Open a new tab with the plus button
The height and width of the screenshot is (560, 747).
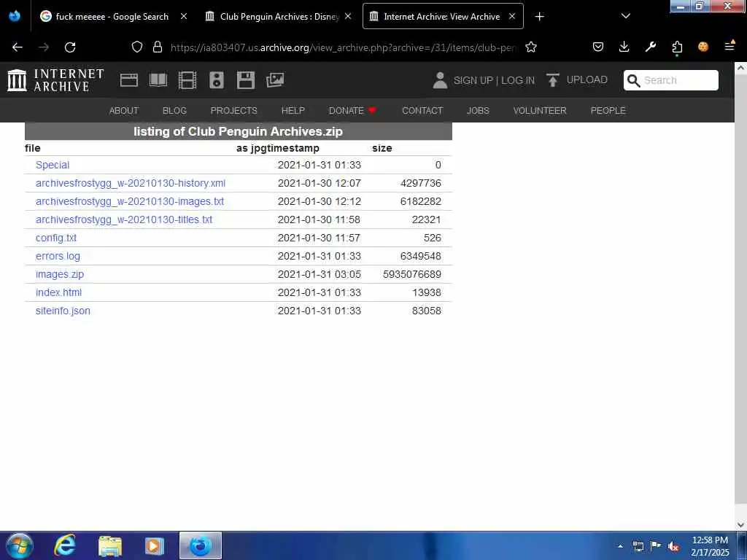[539, 17]
